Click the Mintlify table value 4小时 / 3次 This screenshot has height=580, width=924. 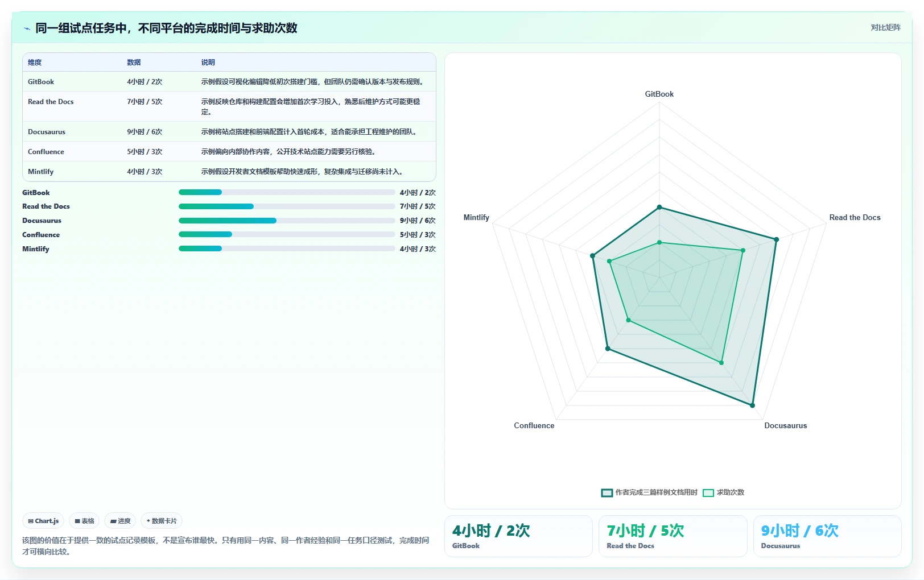[145, 172]
